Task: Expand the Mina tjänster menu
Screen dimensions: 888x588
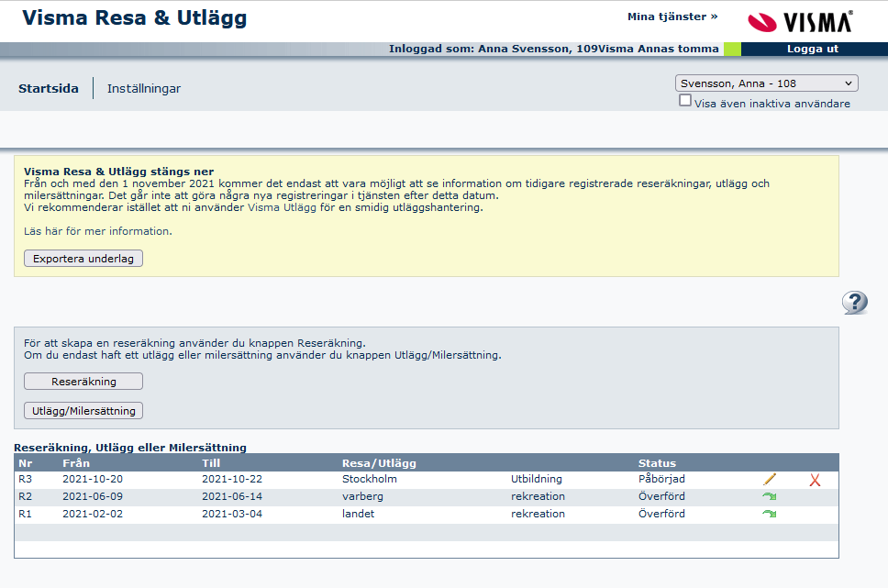Action: tap(672, 17)
